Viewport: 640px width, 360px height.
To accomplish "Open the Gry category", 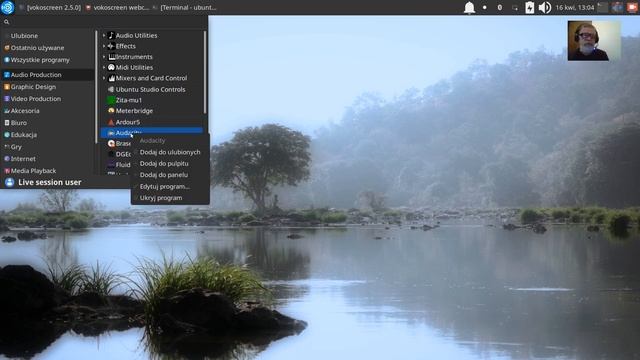I will coord(47,147).
